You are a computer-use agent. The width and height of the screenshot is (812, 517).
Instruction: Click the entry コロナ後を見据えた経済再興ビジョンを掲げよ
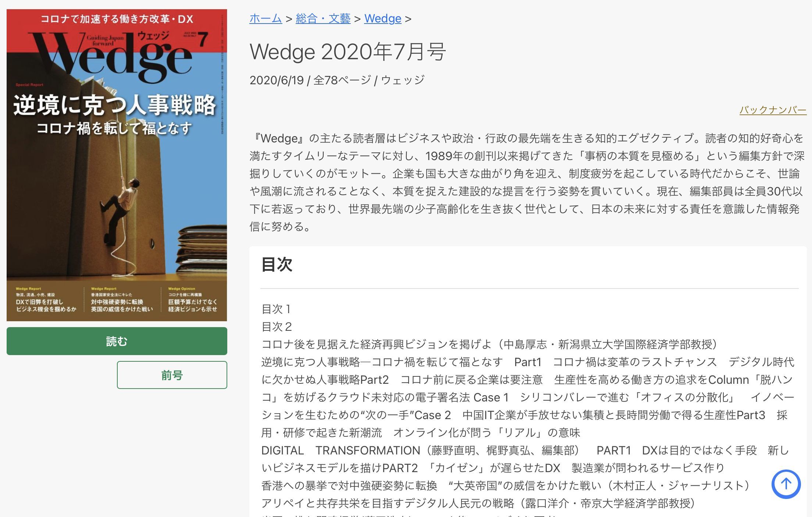point(489,344)
